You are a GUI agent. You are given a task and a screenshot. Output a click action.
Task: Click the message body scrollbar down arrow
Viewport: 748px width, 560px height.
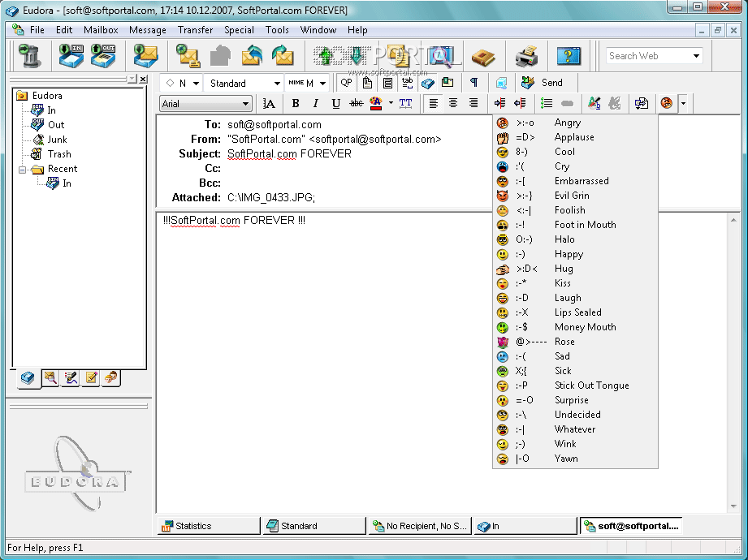[x=733, y=506]
